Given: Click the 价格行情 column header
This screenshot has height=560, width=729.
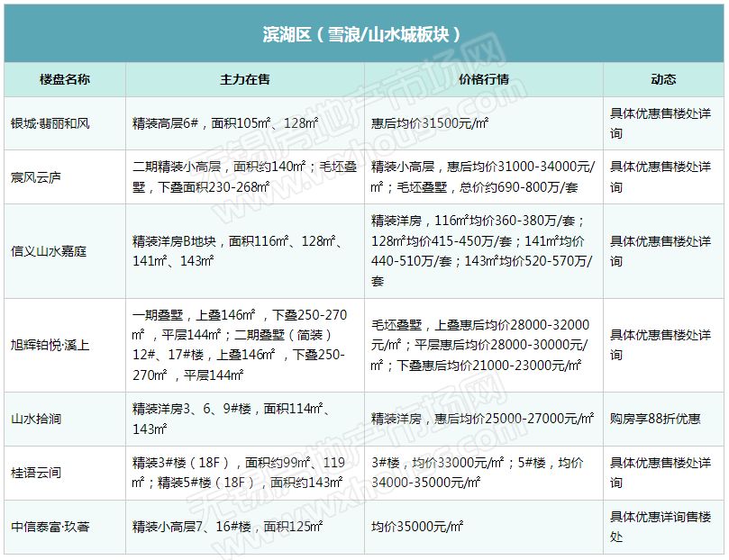Looking at the screenshot, I should (483, 80).
